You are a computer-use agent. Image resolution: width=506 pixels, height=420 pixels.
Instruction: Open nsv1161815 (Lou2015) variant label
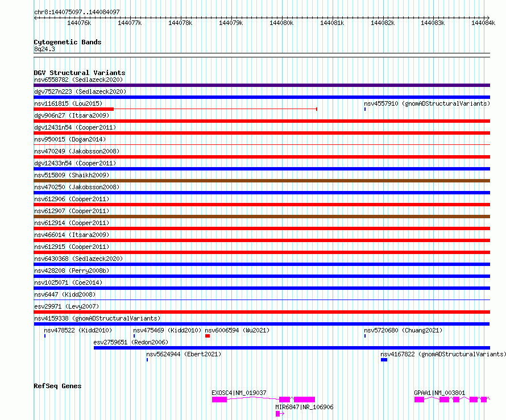(68, 103)
